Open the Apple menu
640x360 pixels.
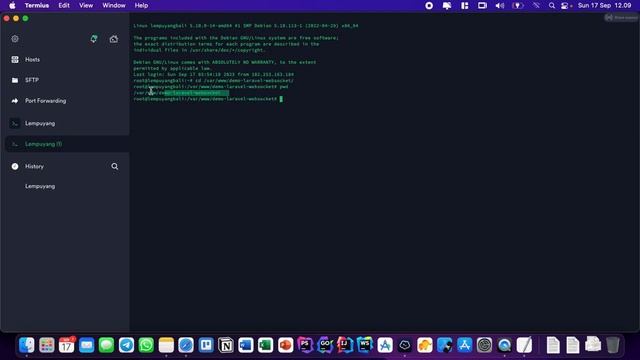[12, 5]
